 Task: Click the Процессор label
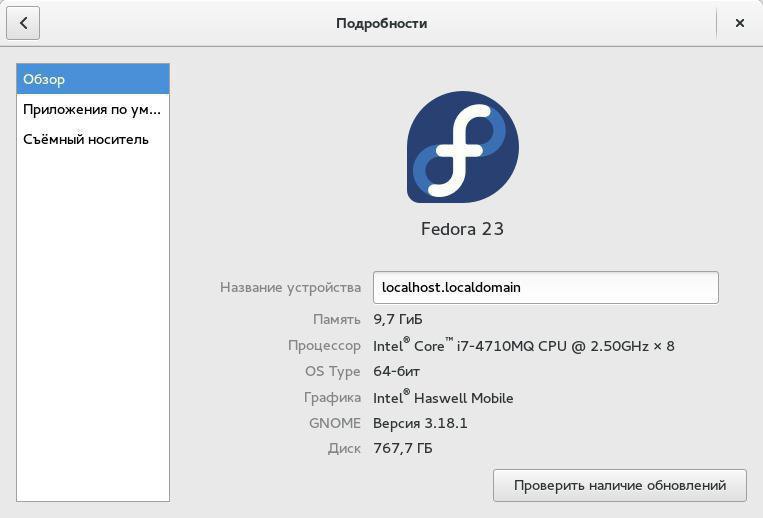tap(324, 346)
